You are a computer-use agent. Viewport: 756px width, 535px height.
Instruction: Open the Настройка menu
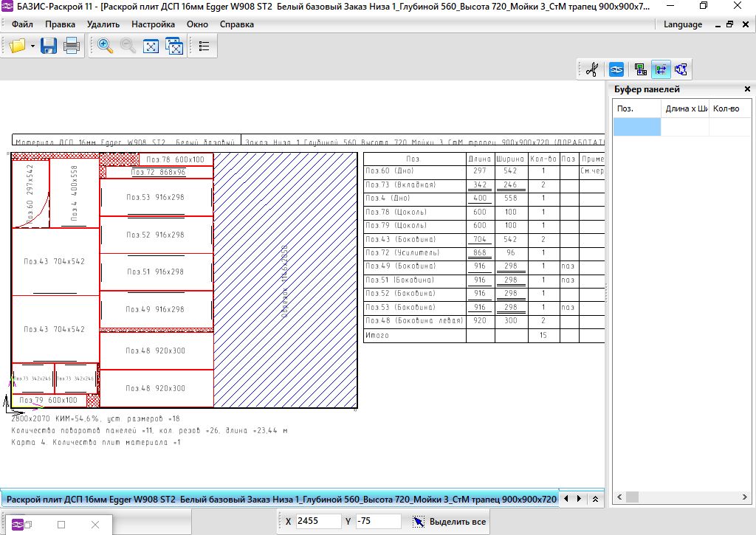[x=153, y=24]
